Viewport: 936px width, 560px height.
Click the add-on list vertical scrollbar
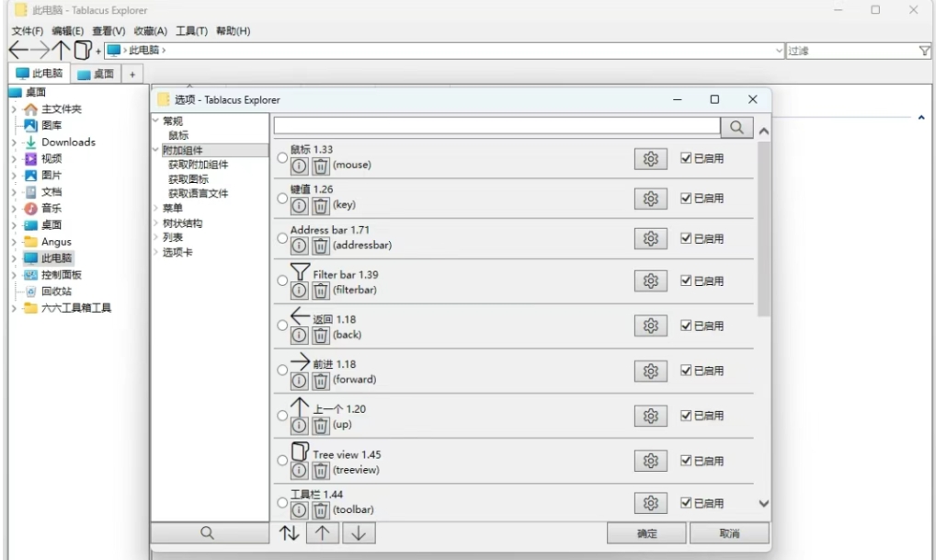pyautogui.click(x=763, y=229)
